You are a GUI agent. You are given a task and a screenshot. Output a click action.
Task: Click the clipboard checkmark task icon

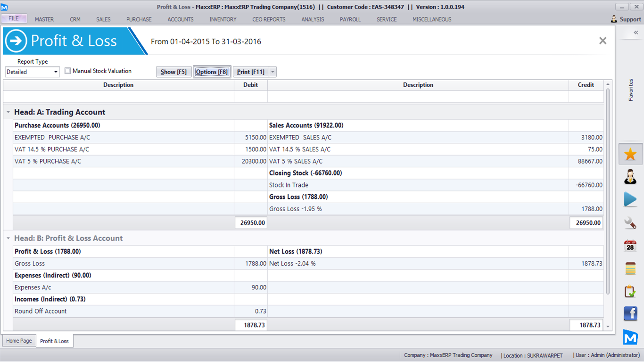click(x=630, y=291)
